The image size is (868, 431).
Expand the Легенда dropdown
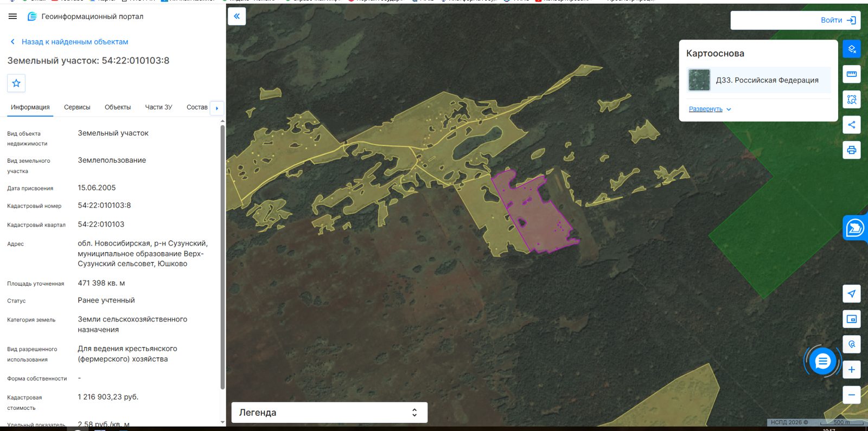329,413
